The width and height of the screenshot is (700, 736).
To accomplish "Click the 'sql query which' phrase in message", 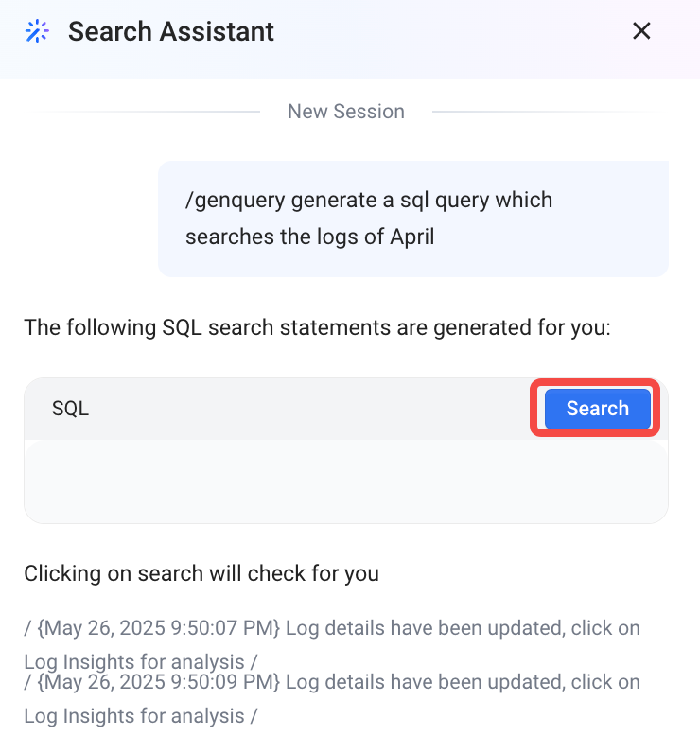I will point(476,200).
